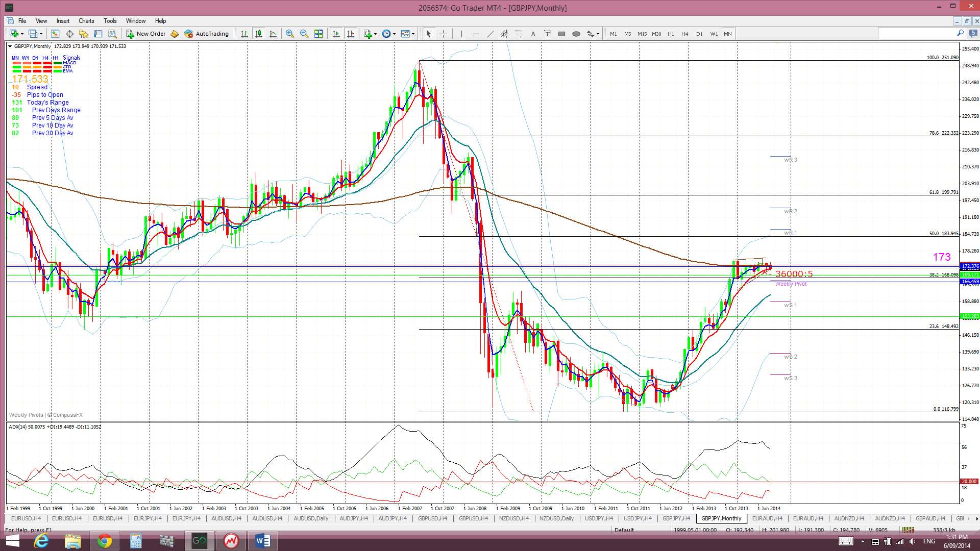This screenshot has width=980, height=551.
Task: Insert Fibonacci retracement tool
Action: coord(519,34)
